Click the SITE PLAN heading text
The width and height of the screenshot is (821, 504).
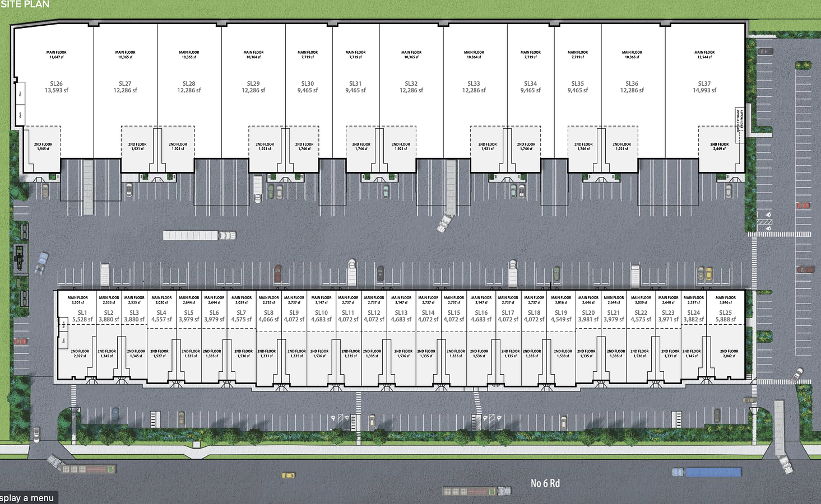click(x=25, y=4)
